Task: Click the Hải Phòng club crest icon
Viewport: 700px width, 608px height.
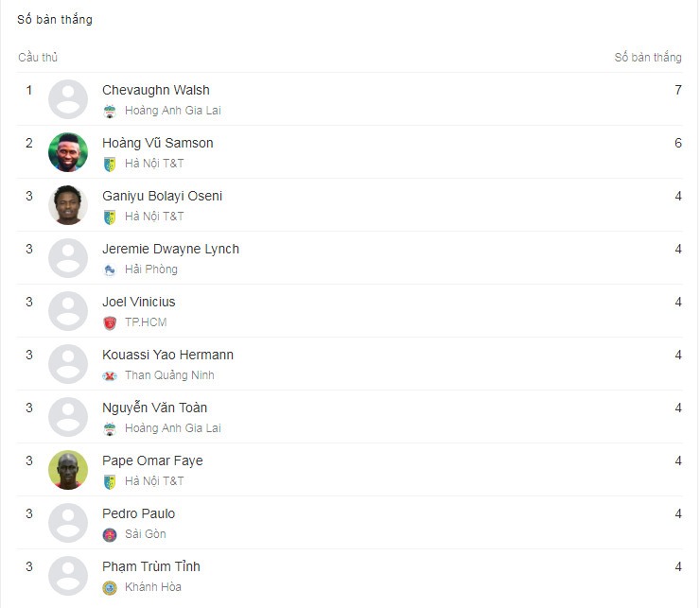Action: (x=110, y=269)
